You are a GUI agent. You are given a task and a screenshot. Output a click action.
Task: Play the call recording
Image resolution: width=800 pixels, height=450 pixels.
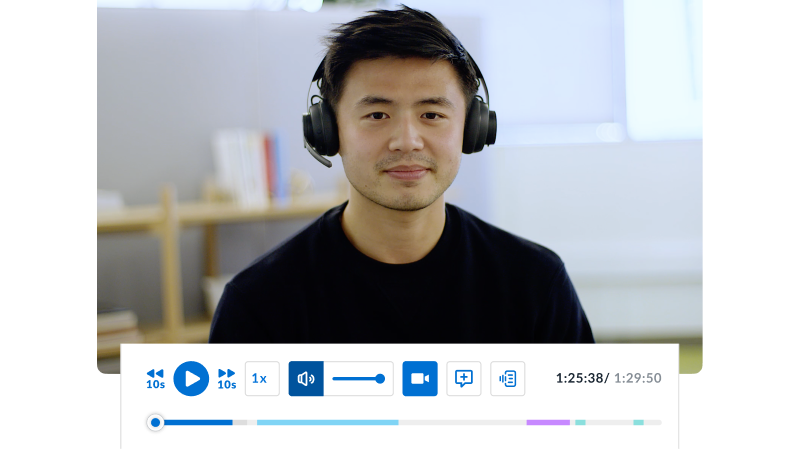pos(191,379)
